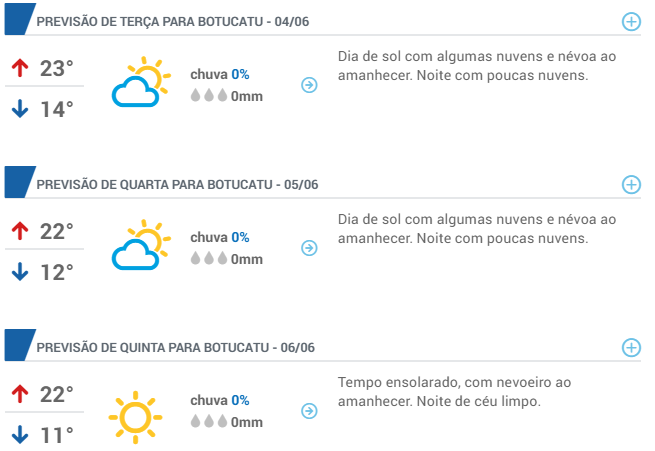655x451 pixels.
Task: Open the 'Previsão de Quarta para Botucatu' header
Action: tap(177, 185)
